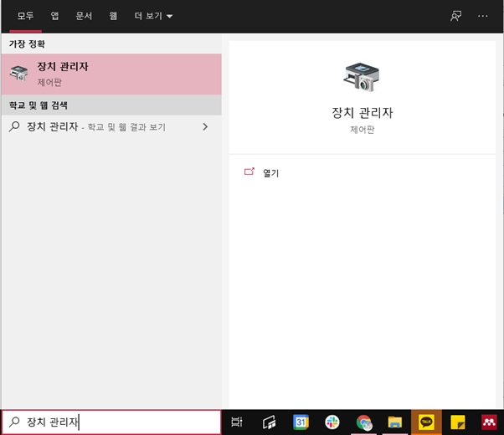Click the Device Manager icon in result row
The width and height of the screenshot is (504, 435).
(x=18, y=73)
